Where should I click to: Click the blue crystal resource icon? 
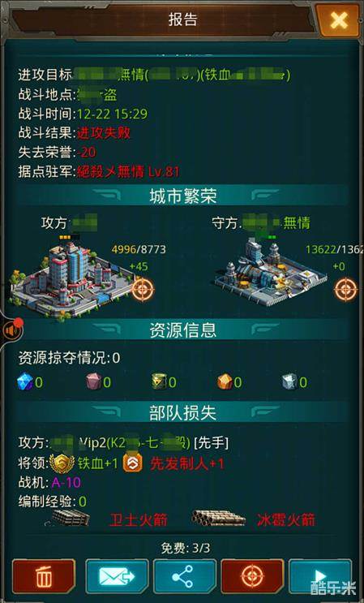tap(25, 382)
